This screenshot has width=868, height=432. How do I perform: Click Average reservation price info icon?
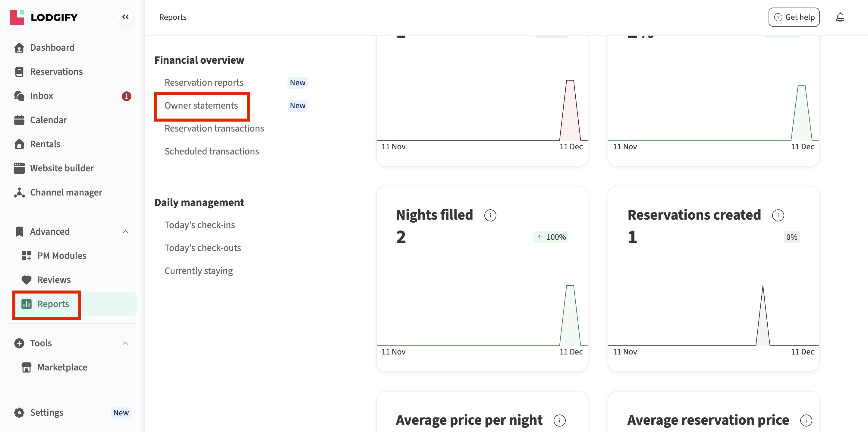pyautogui.click(x=806, y=420)
